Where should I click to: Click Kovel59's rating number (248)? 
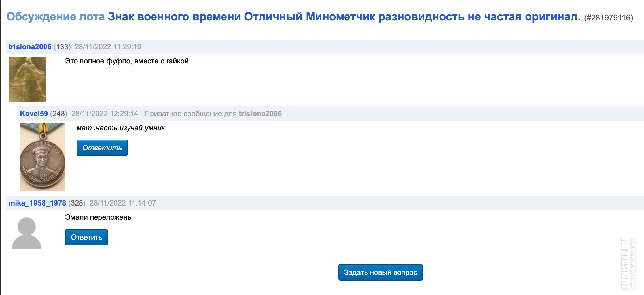pyautogui.click(x=59, y=114)
